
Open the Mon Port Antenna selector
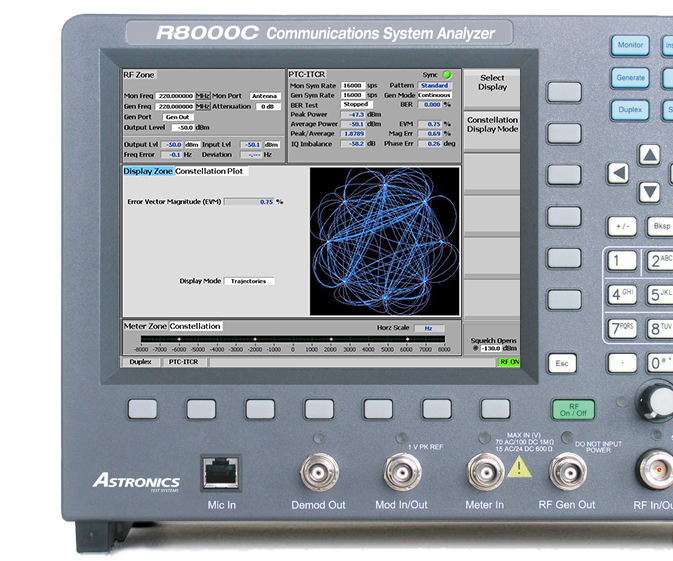coord(265,95)
